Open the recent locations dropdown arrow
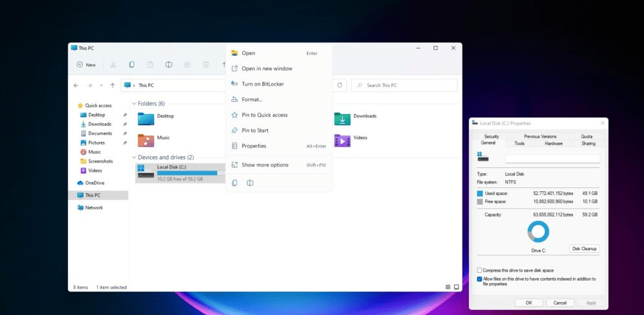Screen dimensions: 644x315 [101, 86]
